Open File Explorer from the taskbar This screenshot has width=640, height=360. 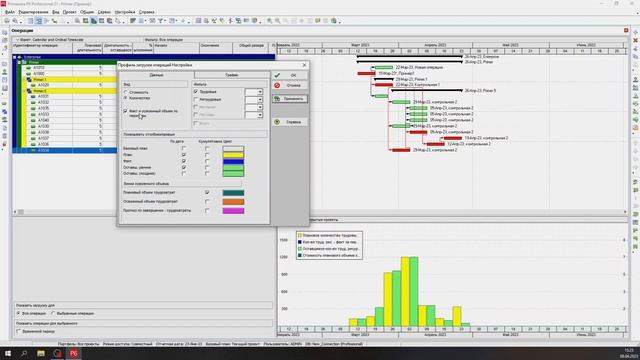(41, 353)
